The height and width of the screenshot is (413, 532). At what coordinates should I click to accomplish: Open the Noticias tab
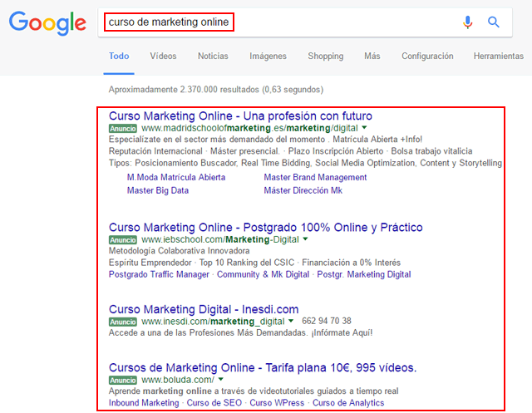(213, 56)
